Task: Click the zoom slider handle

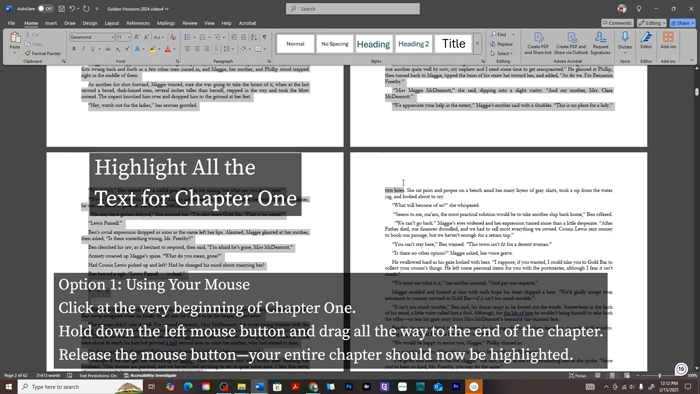Action: click(x=659, y=376)
